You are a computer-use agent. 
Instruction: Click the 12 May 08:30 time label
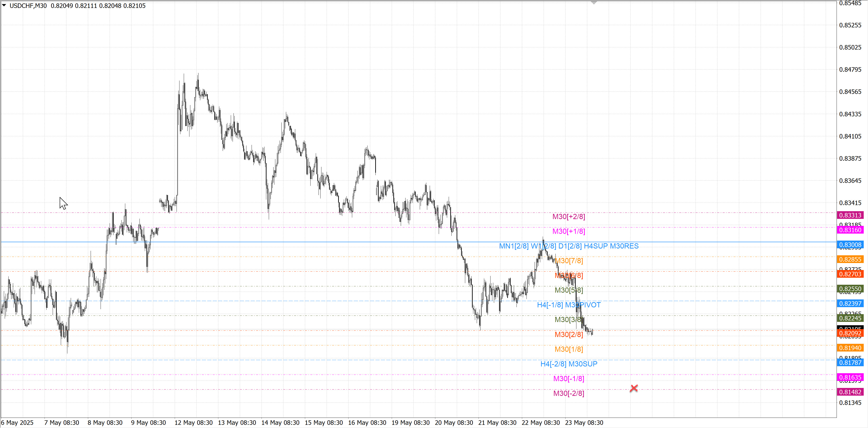coord(193,423)
